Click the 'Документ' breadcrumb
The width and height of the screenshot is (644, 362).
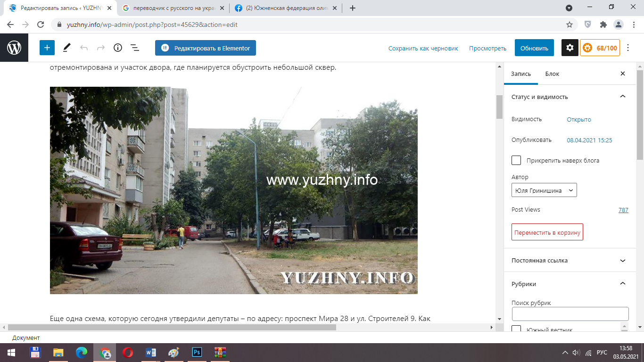tap(26, 337)
